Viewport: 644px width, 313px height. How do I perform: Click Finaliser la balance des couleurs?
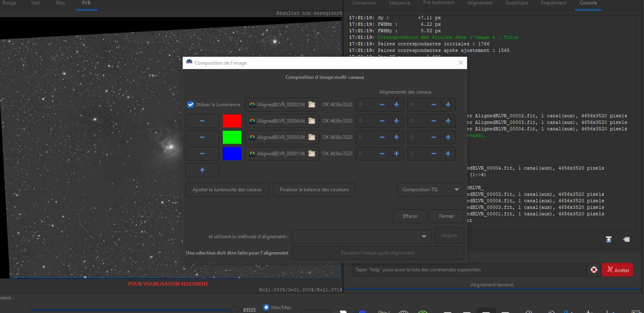click(x=314, y=190)
